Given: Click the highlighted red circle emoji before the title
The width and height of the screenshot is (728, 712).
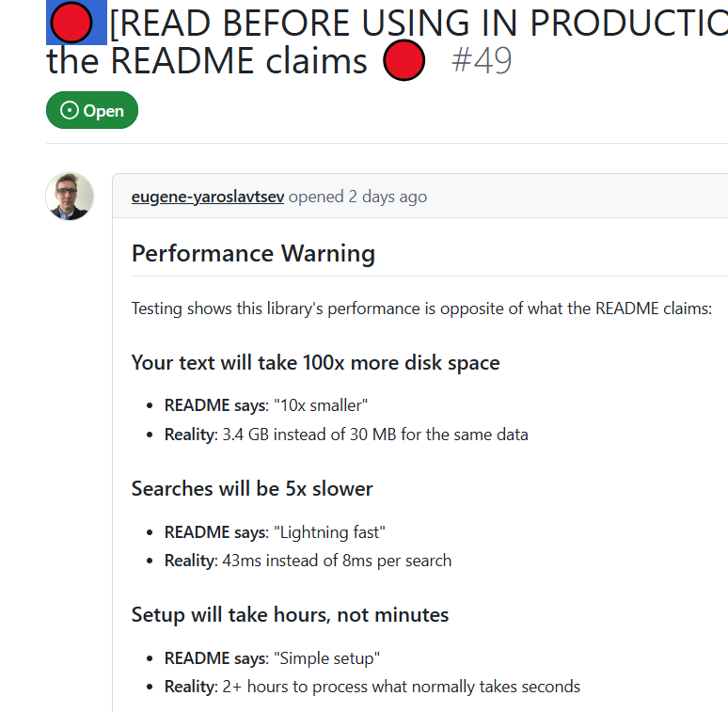Looking at the screenshot, I should 71,23.
